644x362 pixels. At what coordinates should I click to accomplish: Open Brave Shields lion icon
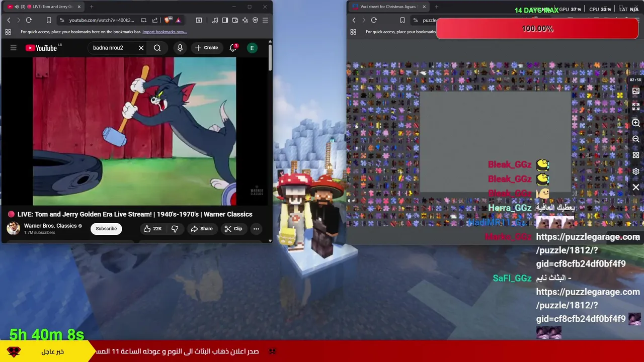click(x=168, y=20)
